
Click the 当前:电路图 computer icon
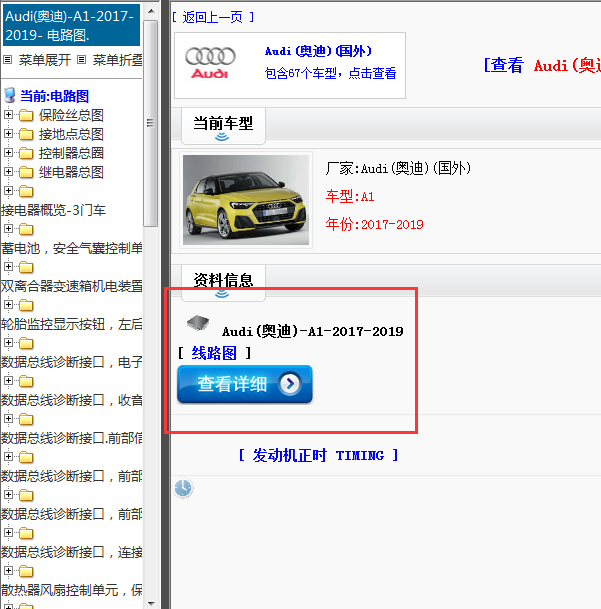coord(10,96)
